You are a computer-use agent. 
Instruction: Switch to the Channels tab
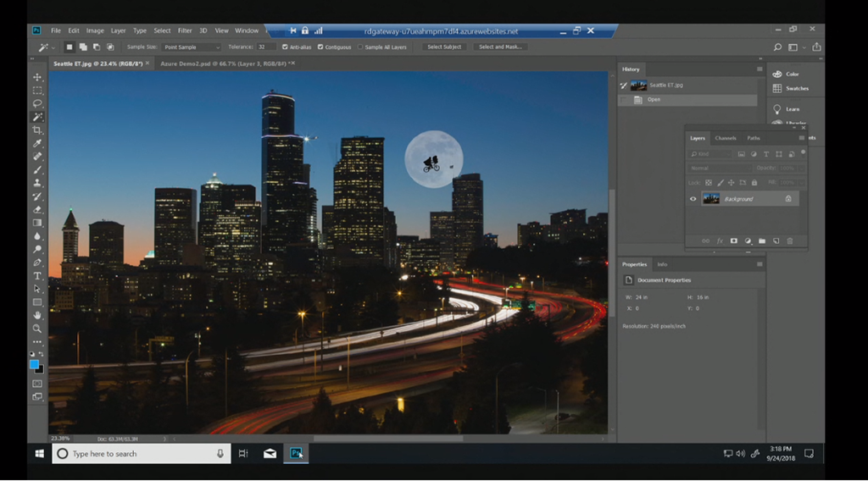tap(726, 138)
